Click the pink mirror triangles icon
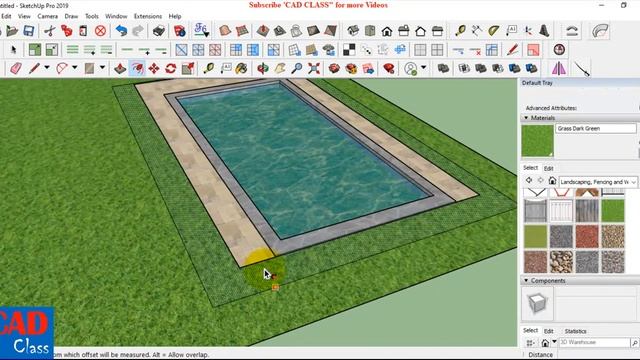The height and width of the screenshot is (360, 640). [559, 68]
